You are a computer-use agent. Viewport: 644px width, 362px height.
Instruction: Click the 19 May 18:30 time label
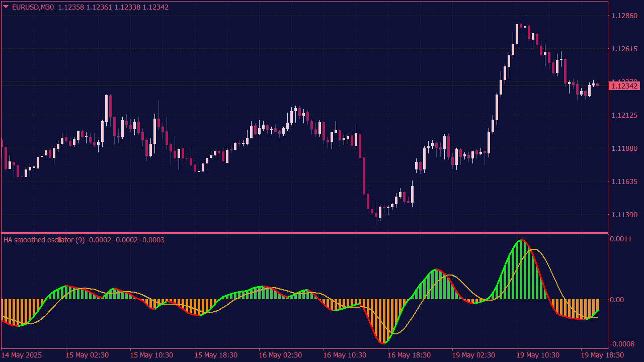[602, 355]
